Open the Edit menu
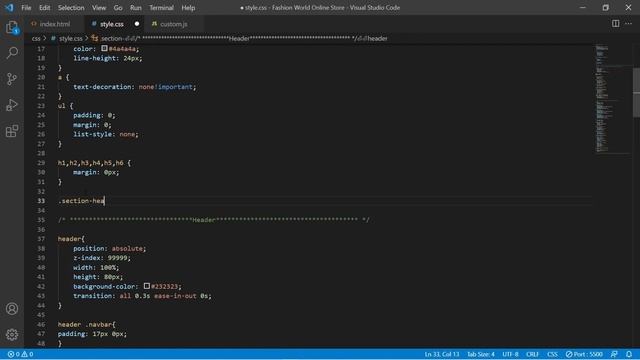Screen dimensions: 640x360 click(x=44, y=7)
